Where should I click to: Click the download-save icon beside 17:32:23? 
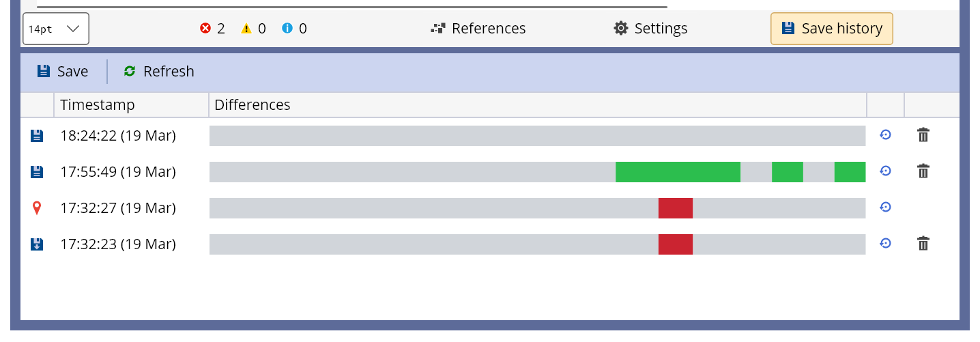click(x=37, y=244)
